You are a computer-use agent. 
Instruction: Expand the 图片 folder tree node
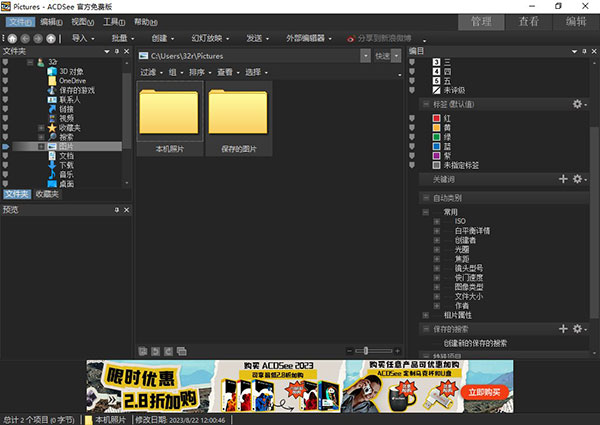click(41, 146)
